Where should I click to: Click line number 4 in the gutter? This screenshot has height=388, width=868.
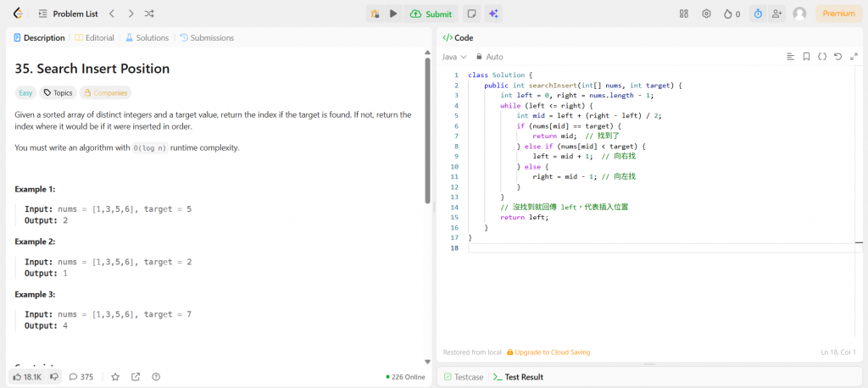click(455, 105)
